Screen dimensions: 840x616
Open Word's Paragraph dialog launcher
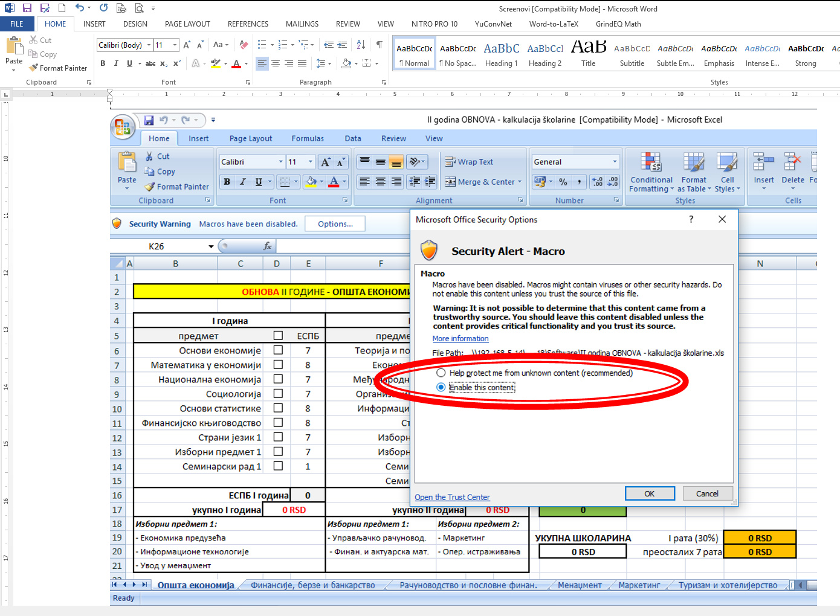tap(384, 82)
